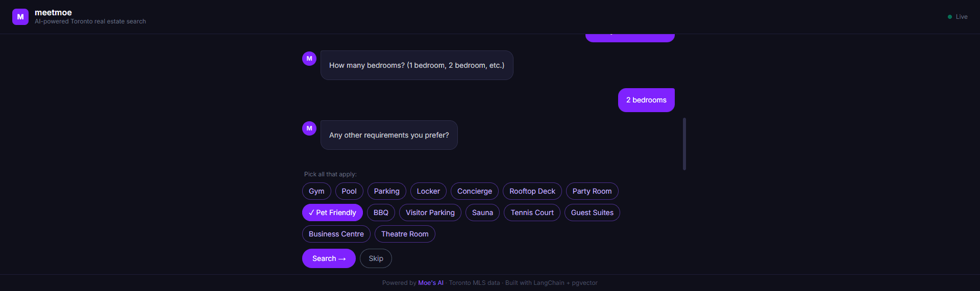The height and width of the screenshot is (291, 980).
Task: Select Rooftop Deck amenity
Action: tap(532, 191)
